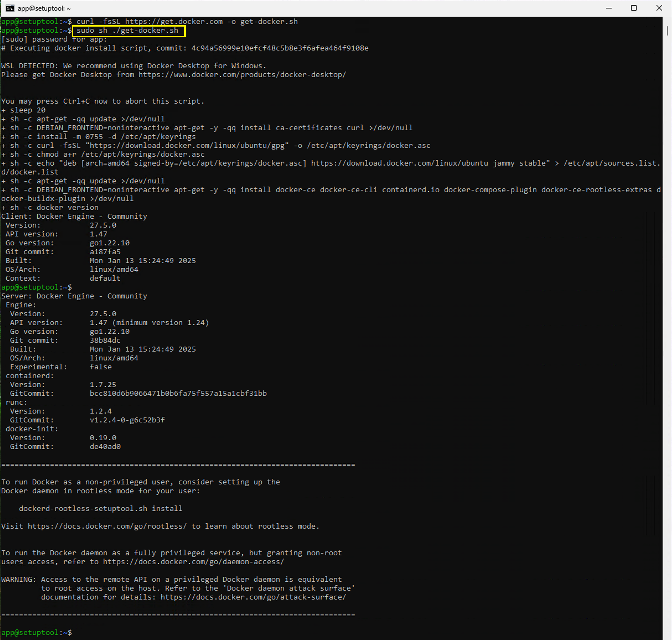Click 'WSL DETECTED' recommendation line

click(x=134, y=66)
